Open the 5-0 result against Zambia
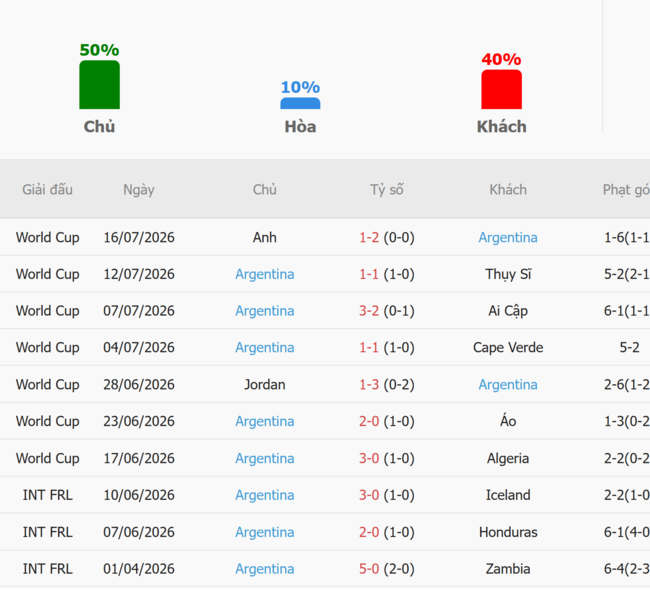 click(369, 569)
